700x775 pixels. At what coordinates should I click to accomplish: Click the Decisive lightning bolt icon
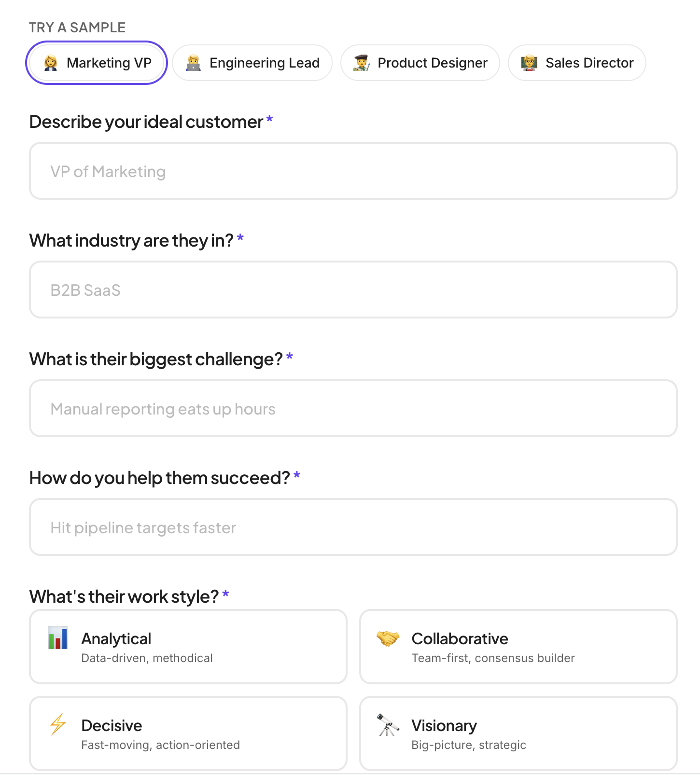coord(58,724)
